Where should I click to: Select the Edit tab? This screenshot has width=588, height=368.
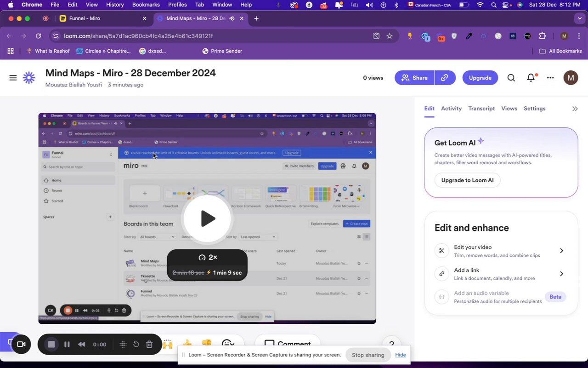429,109
